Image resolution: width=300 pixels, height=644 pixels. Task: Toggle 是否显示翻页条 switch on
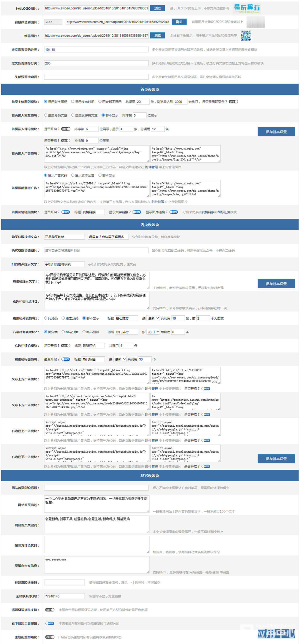pyautogui.click(x=233, y=102)
